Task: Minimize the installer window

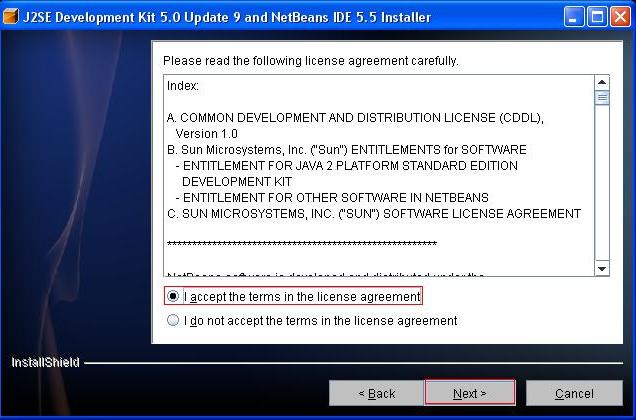Action: coord(574,17)
